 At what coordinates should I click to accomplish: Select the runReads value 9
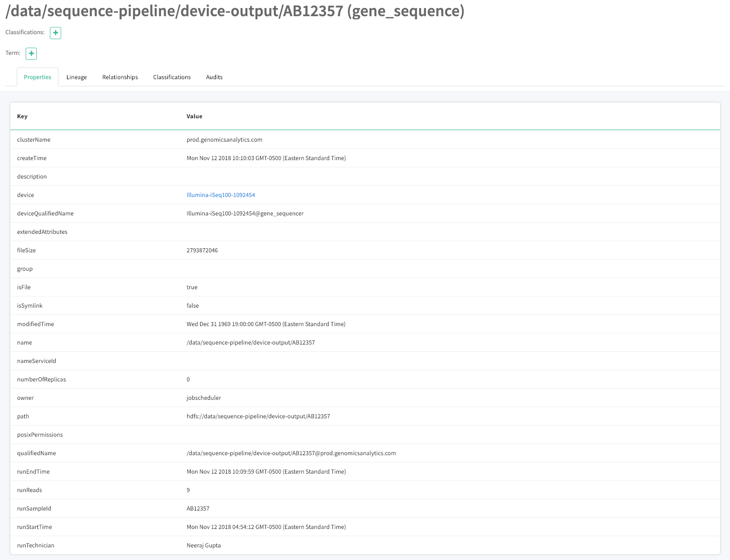(188, 490)
